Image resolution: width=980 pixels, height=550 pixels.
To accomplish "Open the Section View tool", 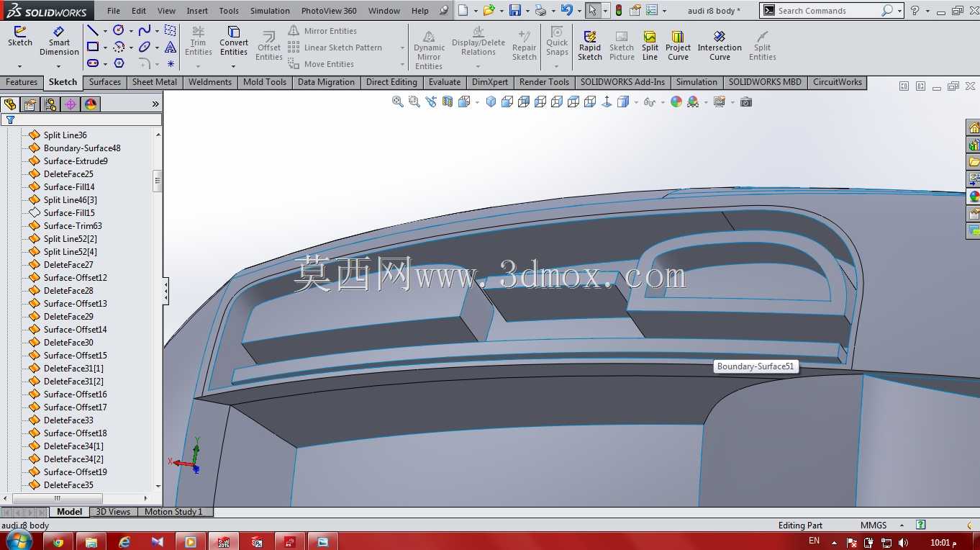I will click(448, 102).
